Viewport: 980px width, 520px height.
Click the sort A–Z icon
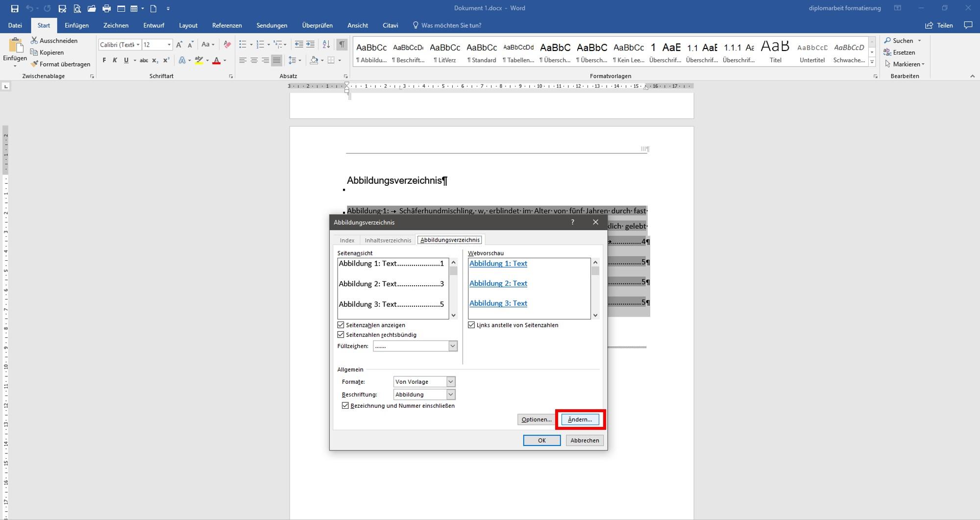[x=326, y=45]
